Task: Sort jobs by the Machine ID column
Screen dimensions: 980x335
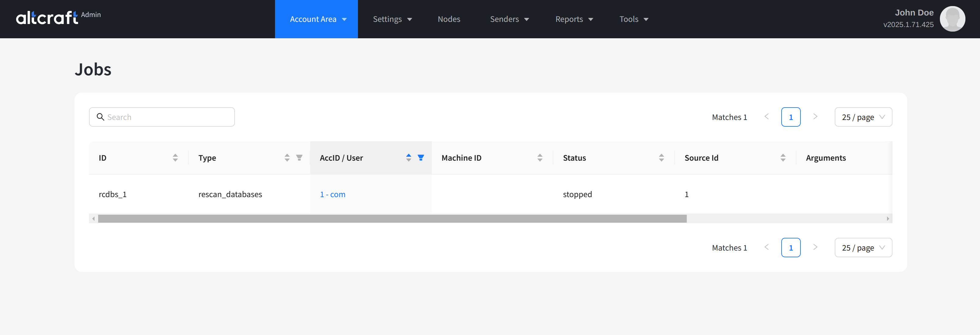Action: tap(539, 157)
